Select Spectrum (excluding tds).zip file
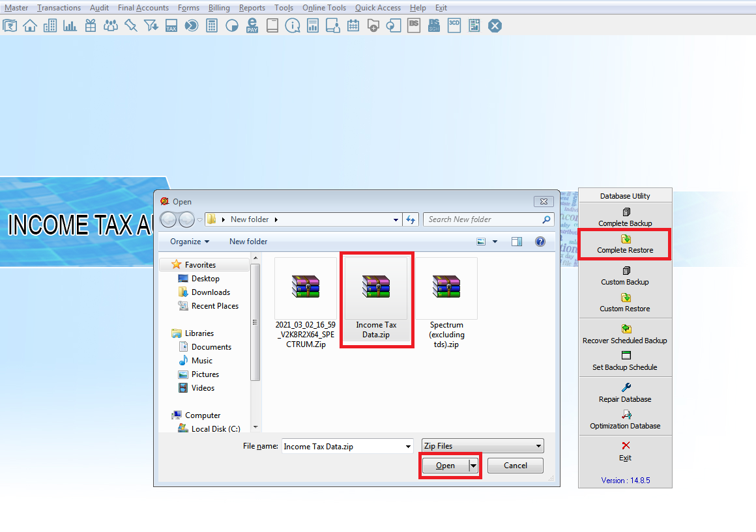 click(446, 303)
